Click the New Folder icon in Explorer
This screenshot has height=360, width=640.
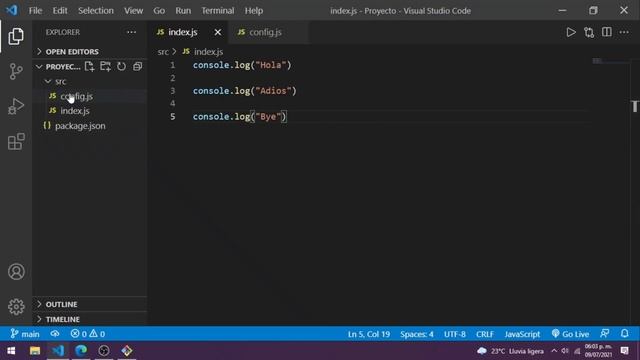(105, 67)
